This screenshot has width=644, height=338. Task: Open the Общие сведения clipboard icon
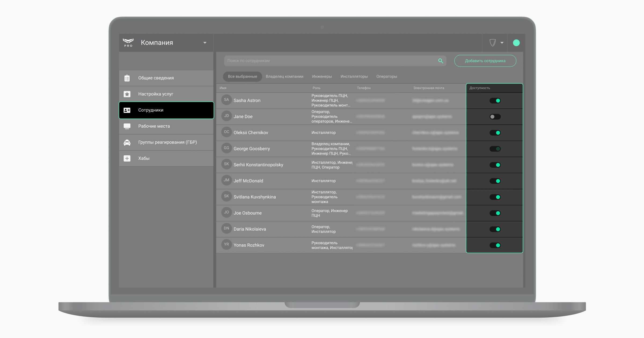pos(127,78)
